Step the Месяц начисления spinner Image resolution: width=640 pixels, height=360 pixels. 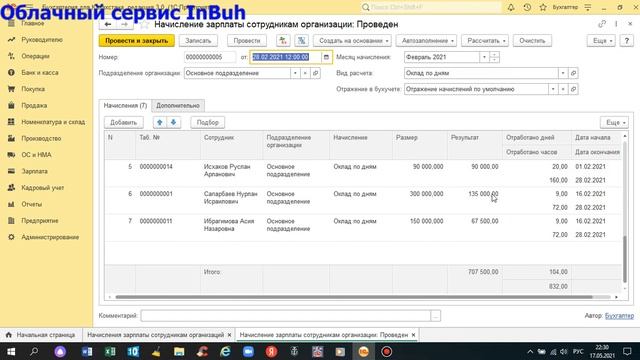coord(494,57)
